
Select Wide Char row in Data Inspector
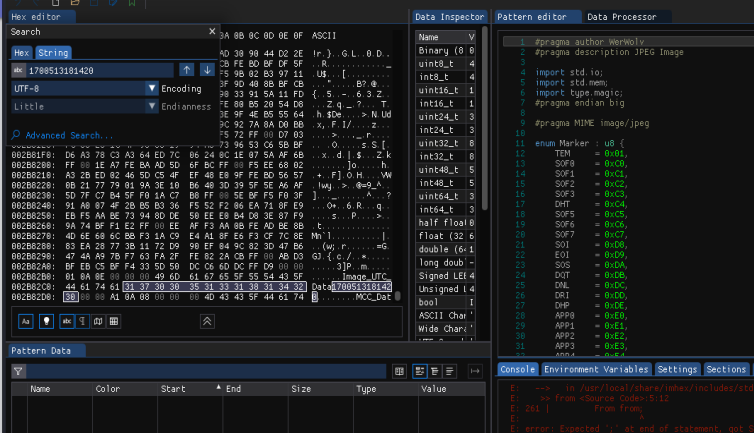pyautogui.click(x=445, y=329)
